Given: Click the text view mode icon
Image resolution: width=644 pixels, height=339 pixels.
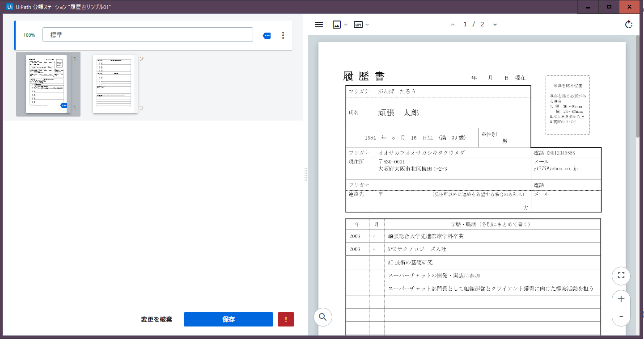Looking at the screenshot, I should (358, 25).
